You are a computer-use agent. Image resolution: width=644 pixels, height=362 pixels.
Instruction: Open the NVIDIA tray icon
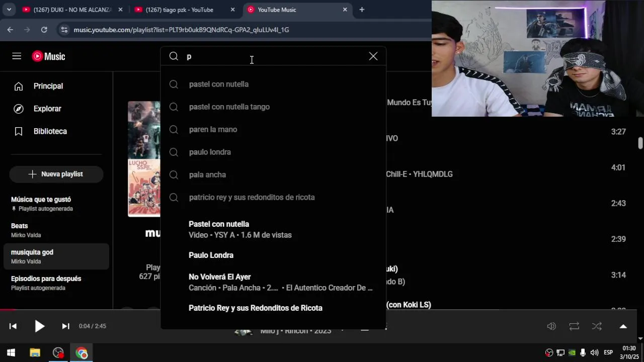pyautogui.click(x=572, y=353)
